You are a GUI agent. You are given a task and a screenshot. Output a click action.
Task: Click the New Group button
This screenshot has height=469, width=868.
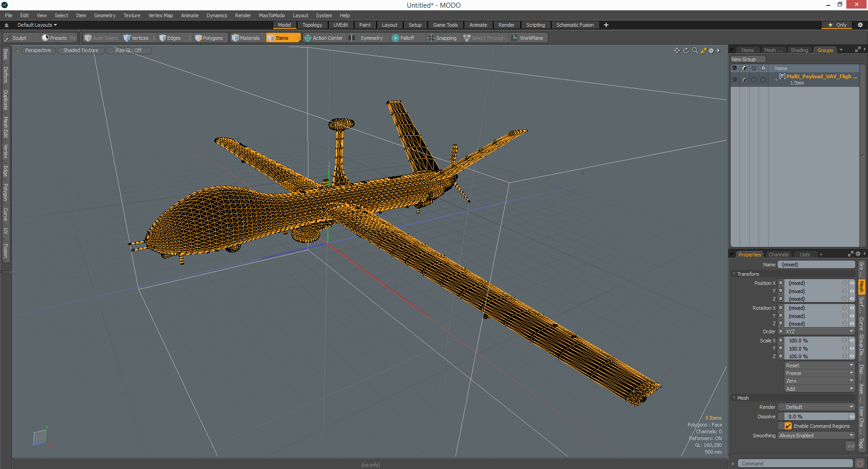747,59
